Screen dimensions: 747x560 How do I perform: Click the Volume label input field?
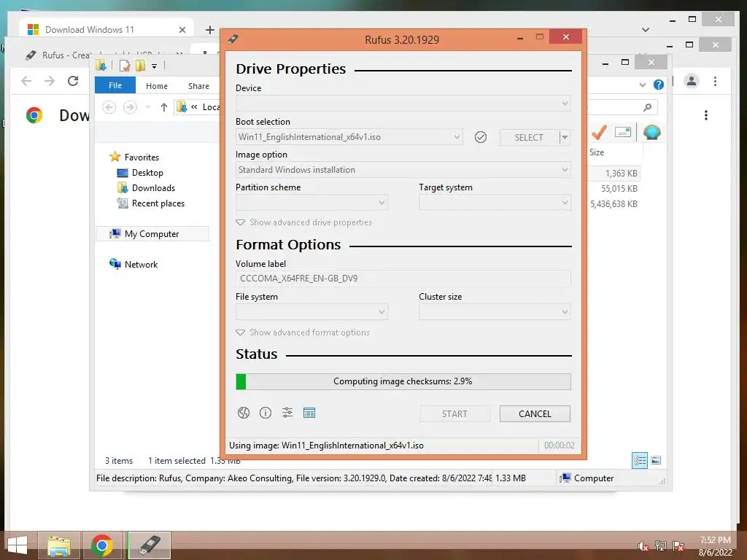click(403, 279)
